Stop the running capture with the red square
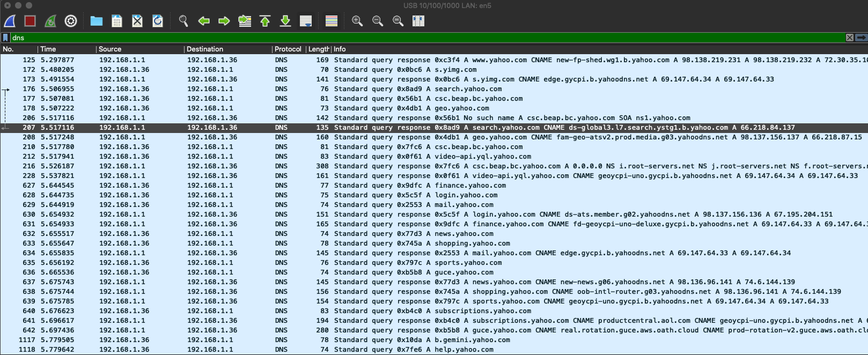Image resolution: width=868 pixels, height=355 pixels. point(30,21)
